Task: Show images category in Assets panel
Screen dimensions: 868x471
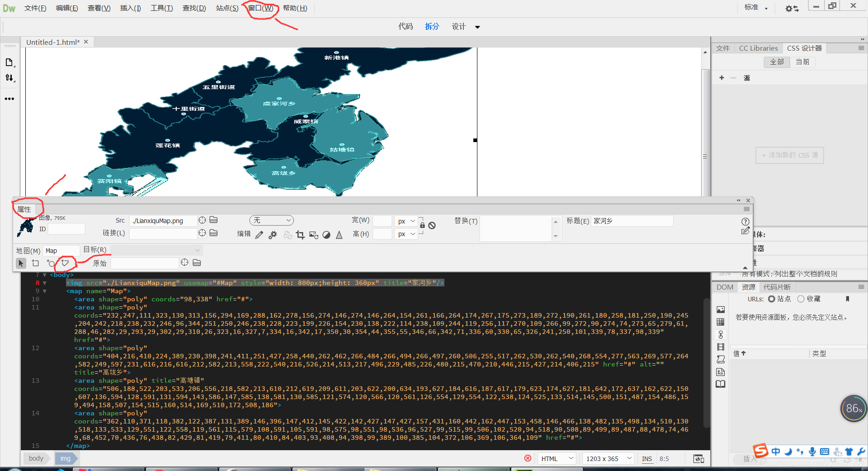Action: [x=721, y=309]
